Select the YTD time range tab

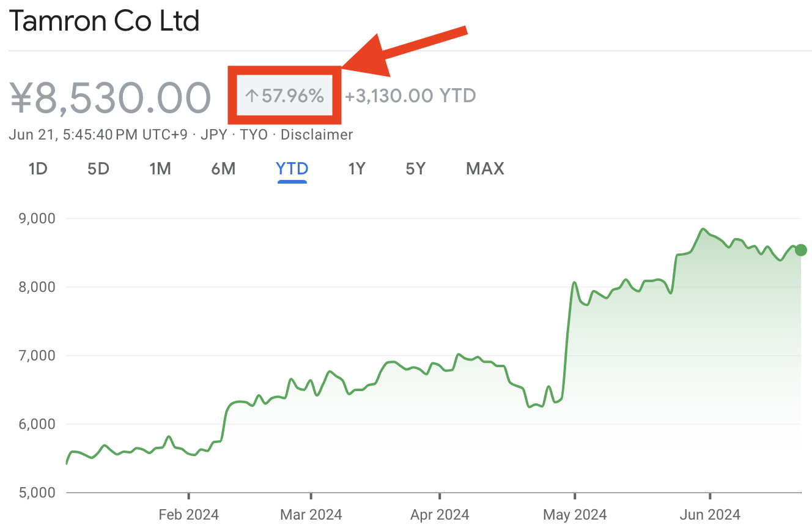coord(292,169)
